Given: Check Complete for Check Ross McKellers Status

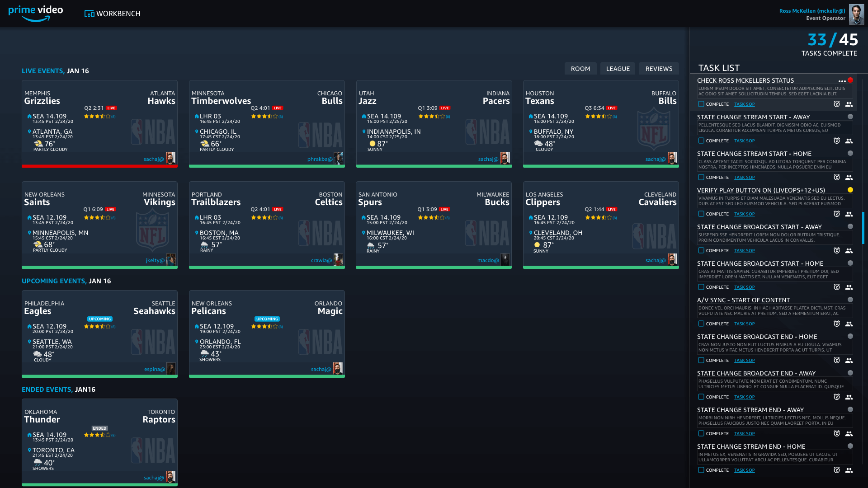Looking at the screenshot, I should point(701,104).
